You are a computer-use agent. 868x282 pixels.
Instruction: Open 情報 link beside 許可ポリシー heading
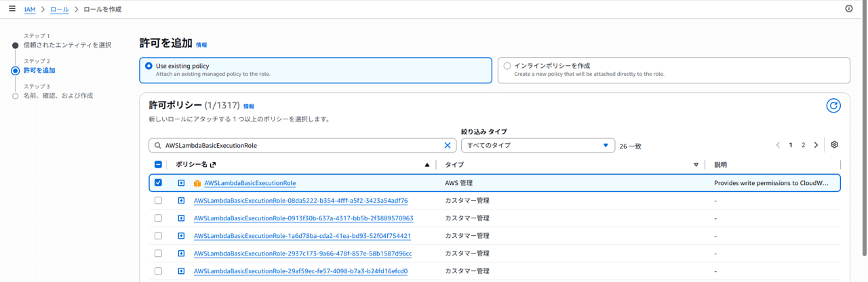tap(249, 106)
